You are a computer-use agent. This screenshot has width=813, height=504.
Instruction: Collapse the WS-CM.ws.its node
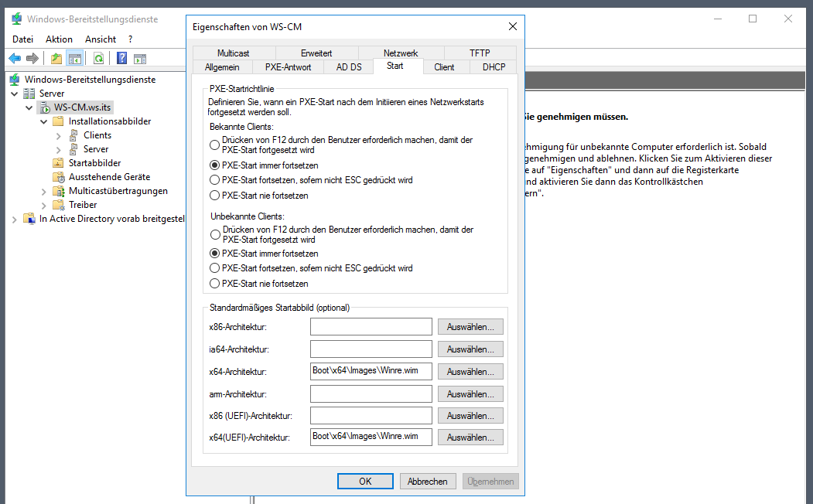(29, 107)
